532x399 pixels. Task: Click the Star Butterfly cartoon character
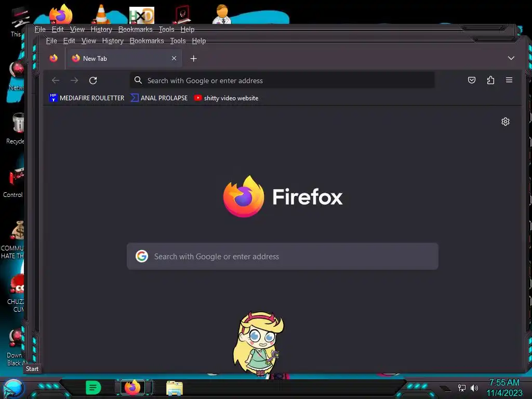259,343
